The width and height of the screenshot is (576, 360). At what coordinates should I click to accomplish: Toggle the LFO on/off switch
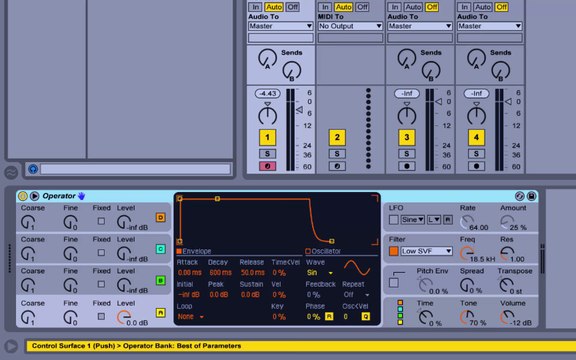point(393,220)
